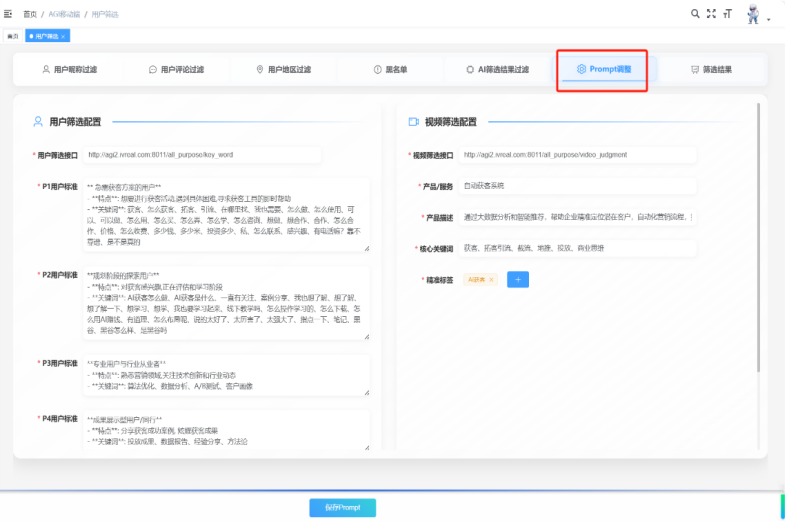Click the P1用户标准 textarea resize handle
The width and height of the screenshot is (790, 522).
[x=366, y=248]
